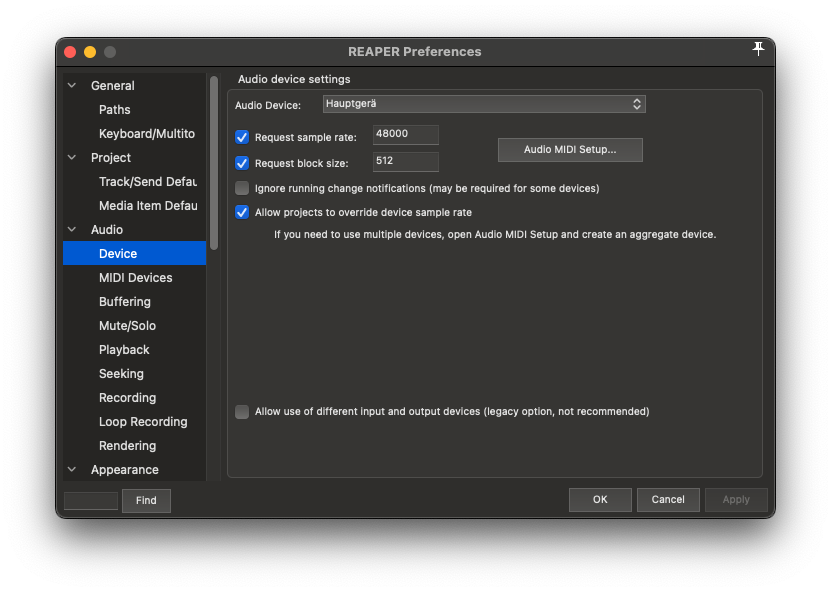Viewport: 831px width, 592px height.
Task: Open MIDI Devices settings page
Action: pyautogui.click(x=136, y=278)
